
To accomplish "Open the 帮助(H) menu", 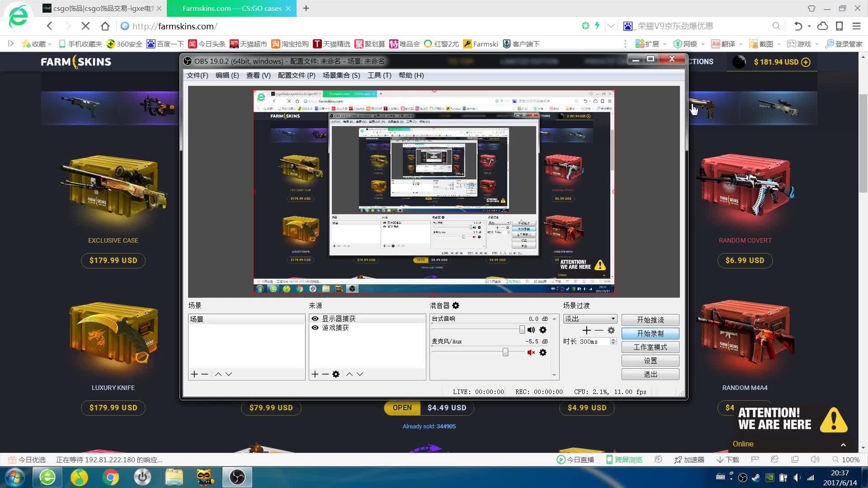I will tap(411, 75).
